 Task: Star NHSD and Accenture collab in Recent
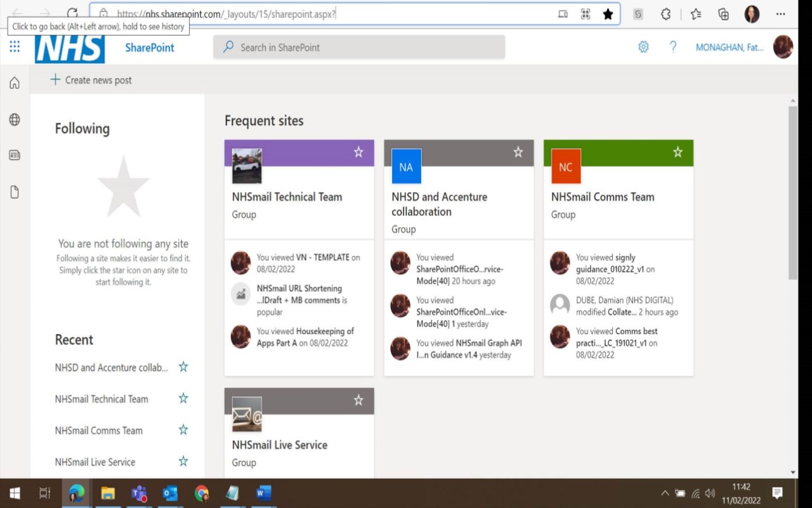pos(183,367)
